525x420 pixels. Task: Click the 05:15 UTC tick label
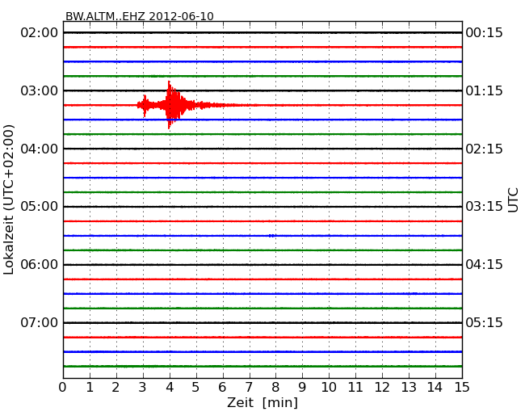point(484,322)
